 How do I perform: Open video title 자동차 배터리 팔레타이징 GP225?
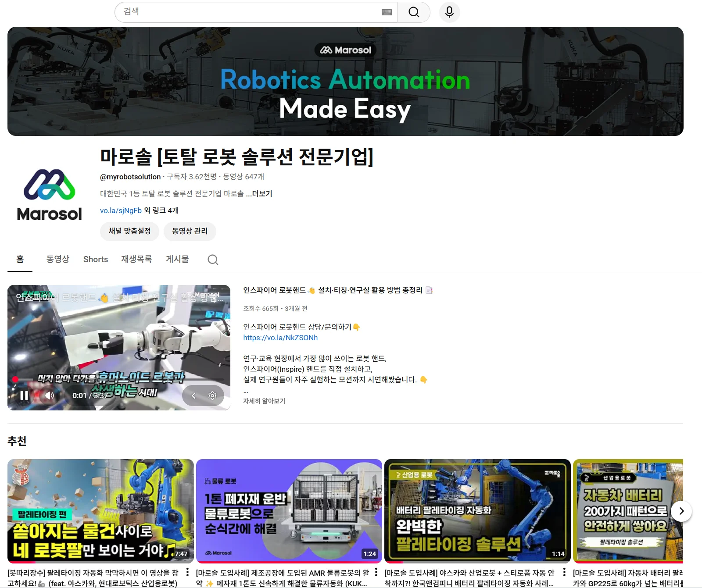coord(628,578)
